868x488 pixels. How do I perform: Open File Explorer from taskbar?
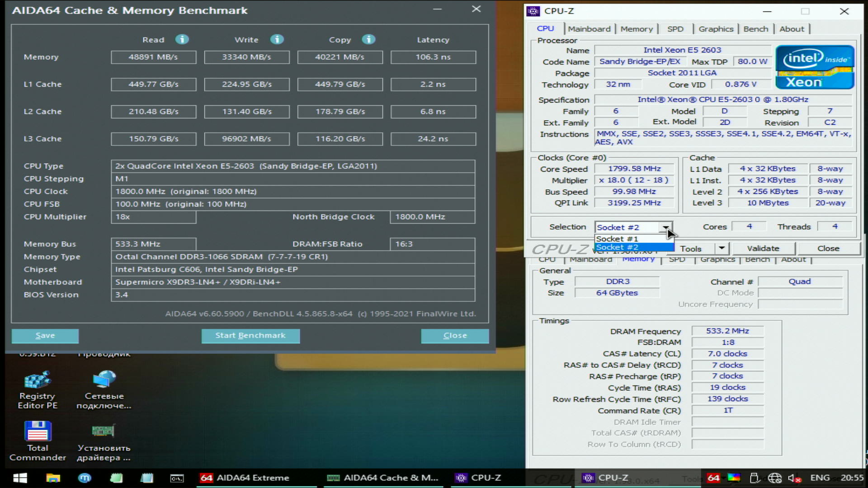click(x=53, y=478)
